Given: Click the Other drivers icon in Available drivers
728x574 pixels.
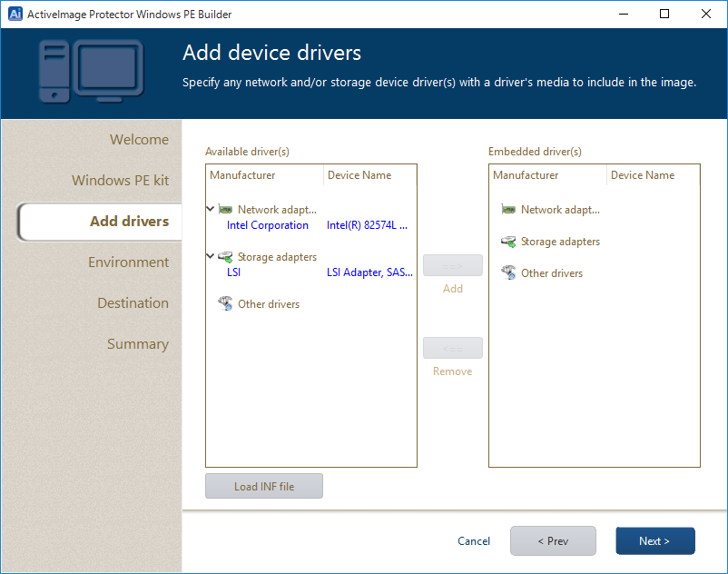Looking at the screenshot, I should pos(225,304).
